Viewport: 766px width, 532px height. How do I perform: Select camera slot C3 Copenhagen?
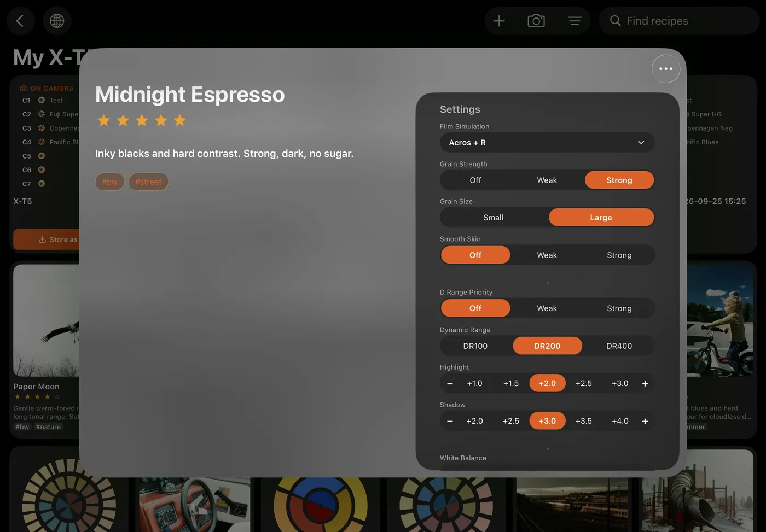[49, 128]
